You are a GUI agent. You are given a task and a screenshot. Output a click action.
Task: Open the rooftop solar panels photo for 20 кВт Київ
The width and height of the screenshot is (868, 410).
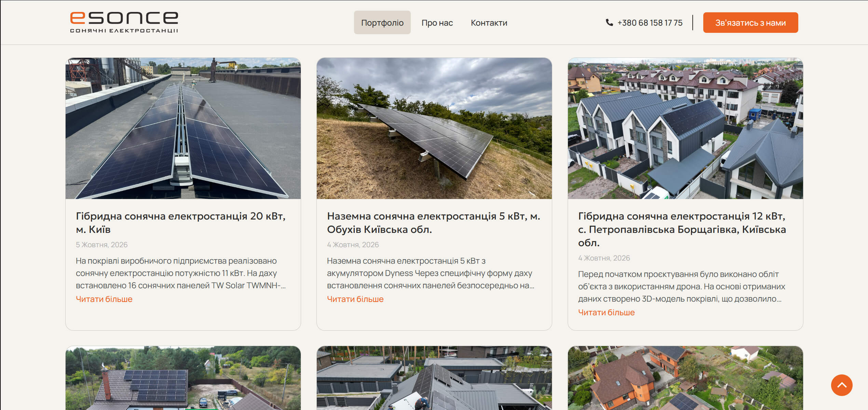(x=183, y=128)
